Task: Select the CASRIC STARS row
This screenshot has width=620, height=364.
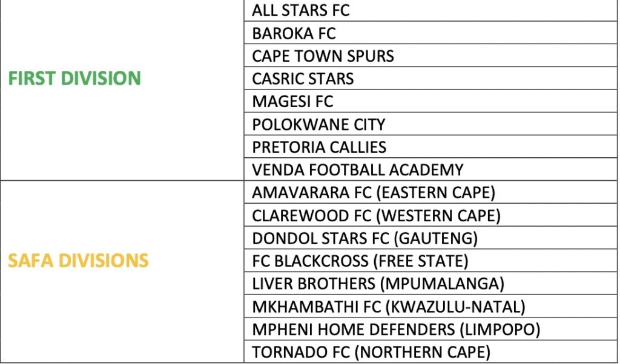Action: pos(303,79)
